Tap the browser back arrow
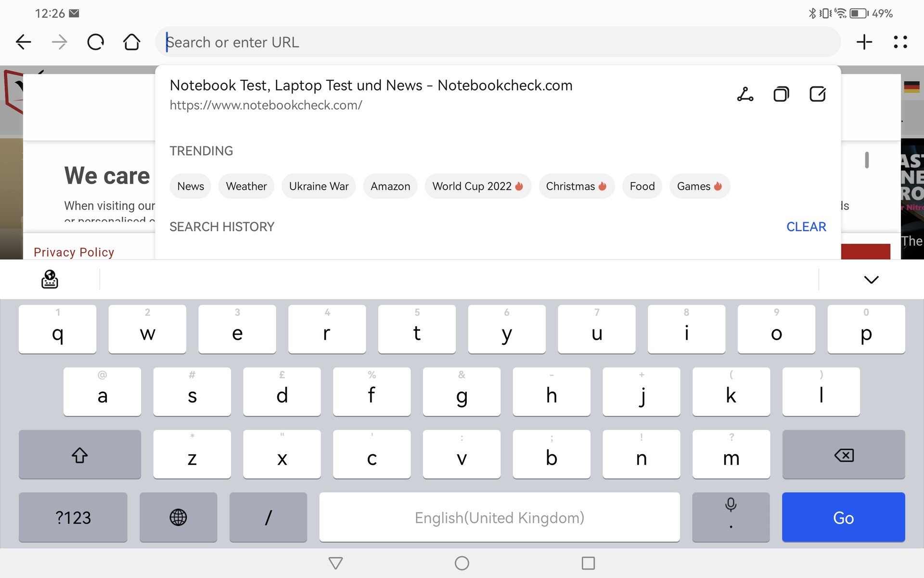 (23, 42)
